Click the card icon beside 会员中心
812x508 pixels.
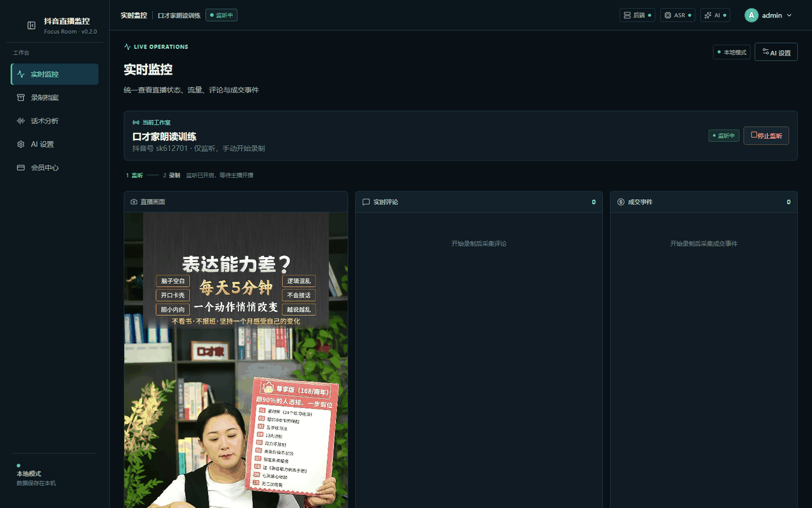point(21,167)
